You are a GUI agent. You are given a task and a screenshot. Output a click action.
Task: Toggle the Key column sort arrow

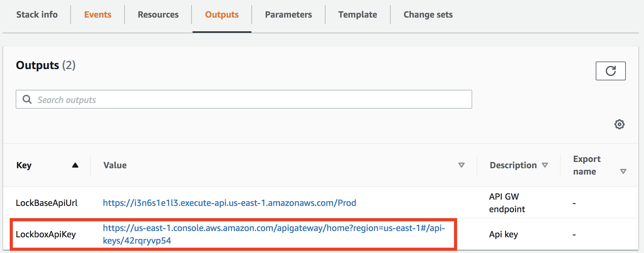pos(75,165)
